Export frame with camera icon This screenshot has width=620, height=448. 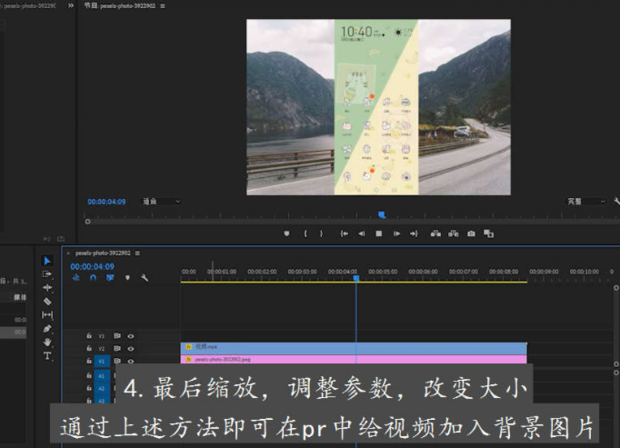pyautogui.click(x=471, y=234)
